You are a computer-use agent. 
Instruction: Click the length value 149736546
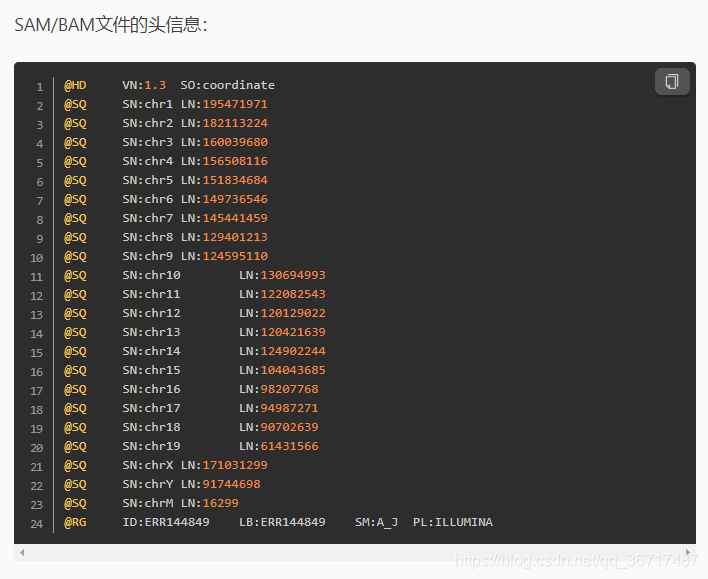click(235, 199)
